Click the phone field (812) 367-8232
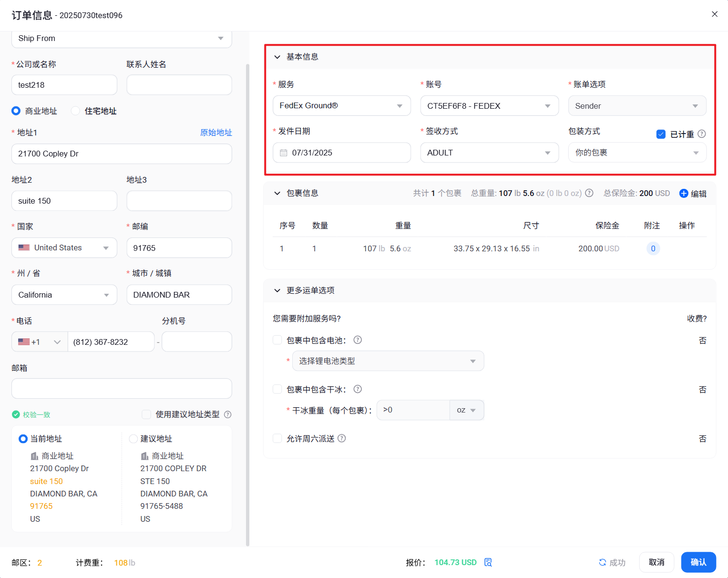Screen dimensions: 728x578 pyautogui.click(x=111, y=342)
